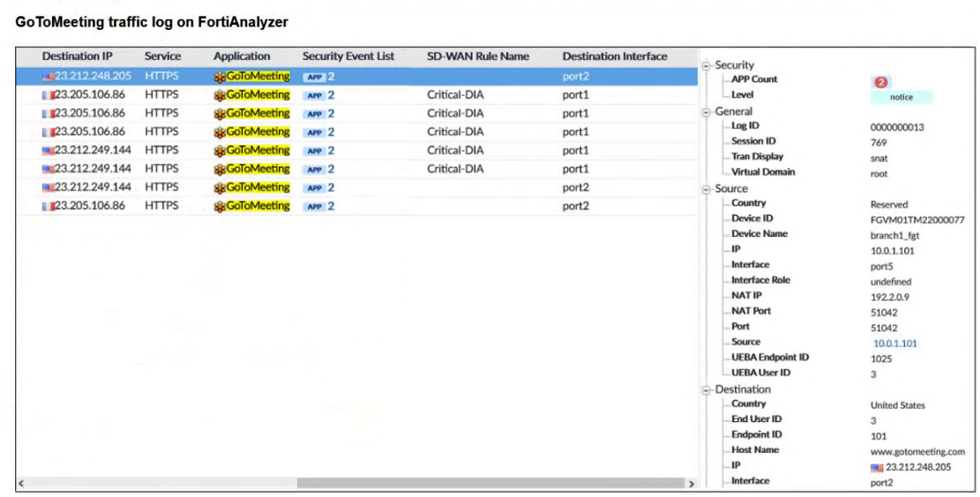Select the 23.212.249.144 row using port2
Screen dimensions: 980x497
coord(357,188)
